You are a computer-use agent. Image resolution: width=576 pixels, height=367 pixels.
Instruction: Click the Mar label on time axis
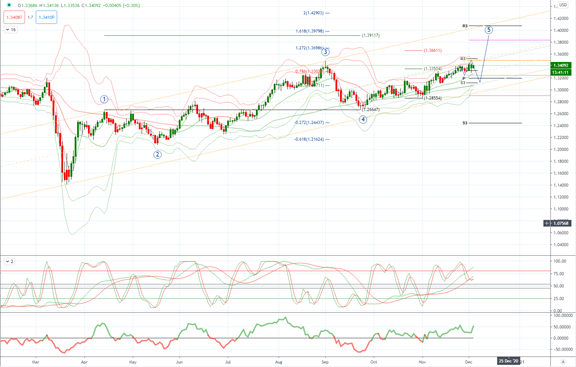pyautogui.click(x=35, y=361)
